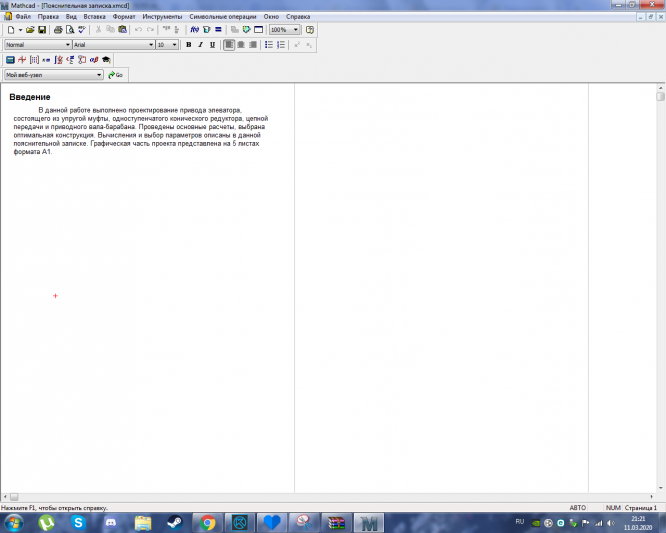Image resolution: width=666 pixels, height=533 pixels.
Task: Set paragraph alignment to right
Action: (x=253, y=45)
